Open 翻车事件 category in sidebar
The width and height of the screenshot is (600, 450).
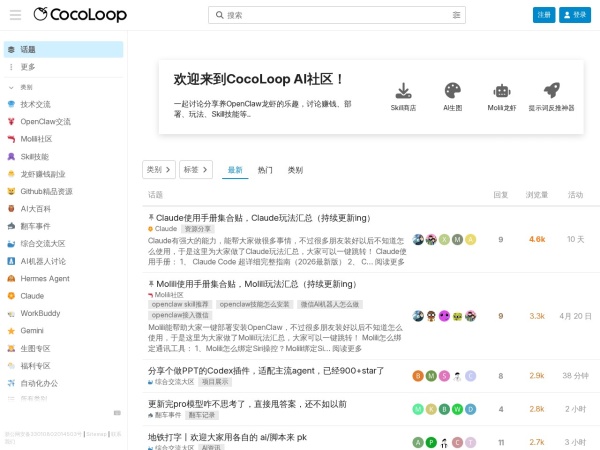point(35,226)
